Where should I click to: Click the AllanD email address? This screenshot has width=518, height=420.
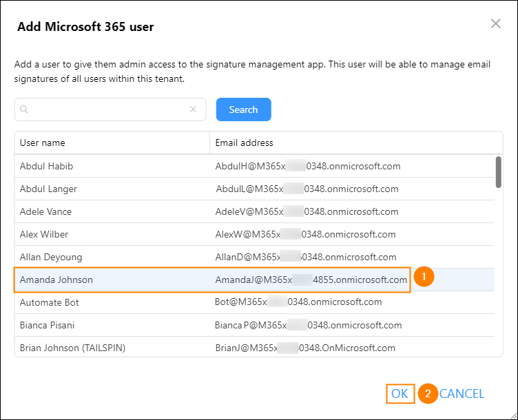coord(306,258)
